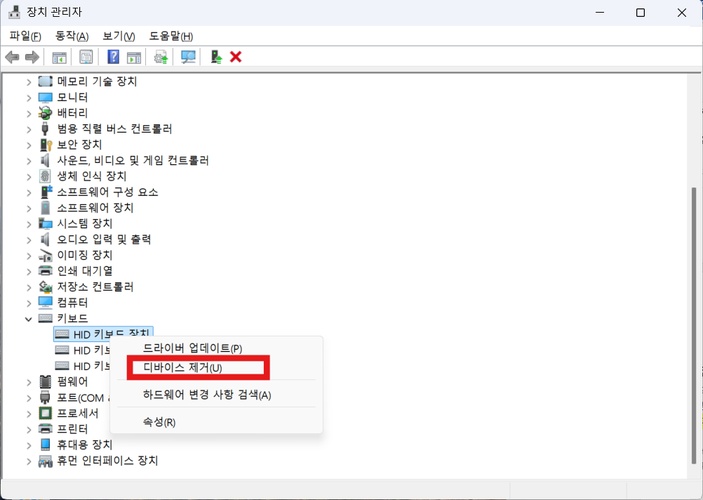Choose 속성(R) from context menu
Image resolution: width=703 pixels, height=500 pixels.
[x=216, y=422]
